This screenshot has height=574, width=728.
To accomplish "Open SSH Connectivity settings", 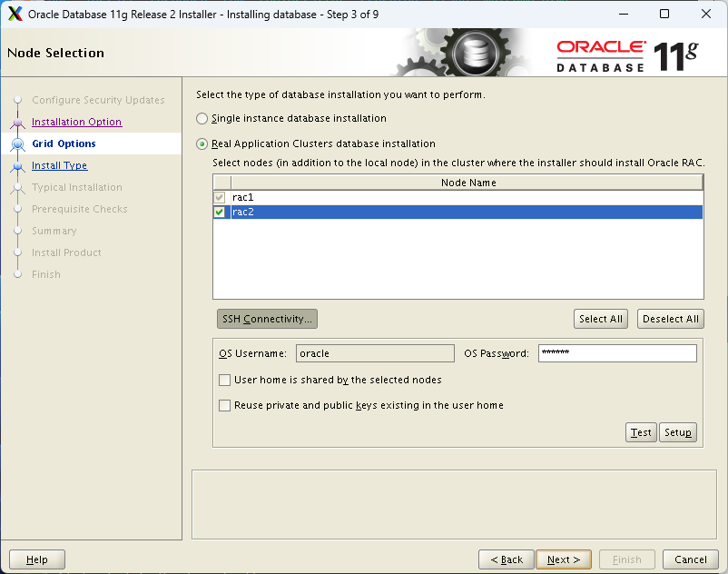I will coord(267,319).
